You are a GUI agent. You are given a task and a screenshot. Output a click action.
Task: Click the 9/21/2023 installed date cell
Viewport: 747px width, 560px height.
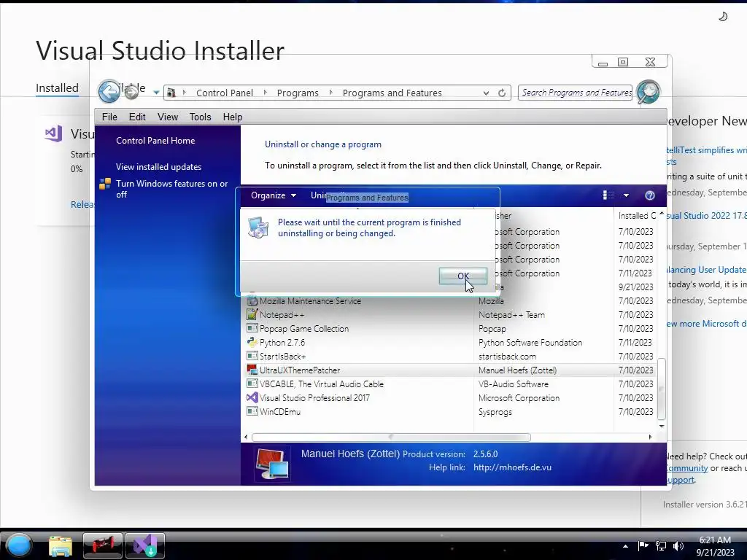tap(635, 287)
